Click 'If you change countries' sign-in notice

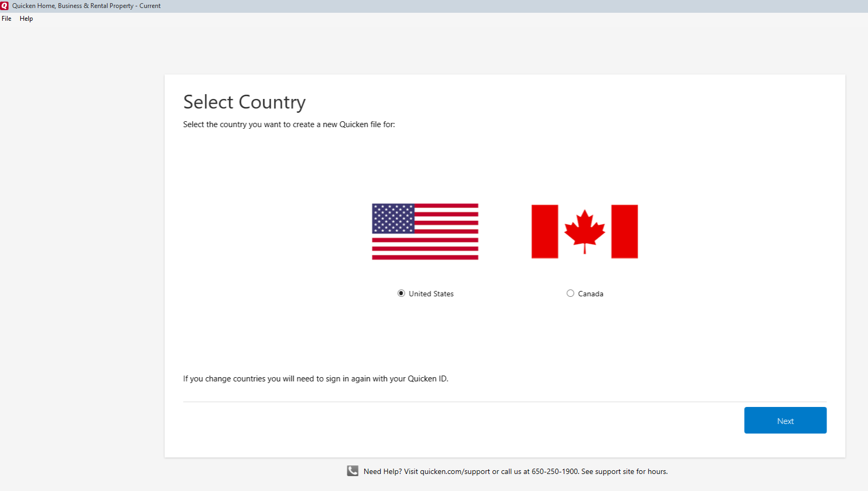coord(316,379)
